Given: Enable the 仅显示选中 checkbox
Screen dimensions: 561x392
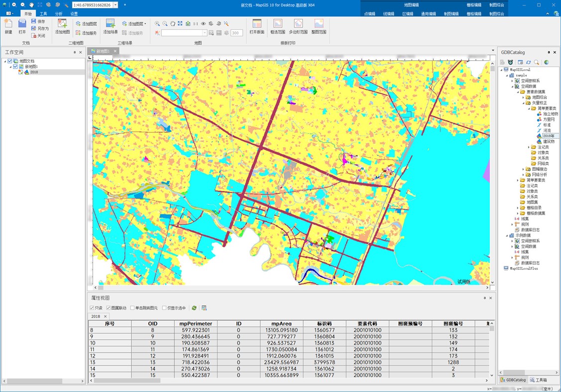Looking at the screenshot, I should [x=164, y=308].
